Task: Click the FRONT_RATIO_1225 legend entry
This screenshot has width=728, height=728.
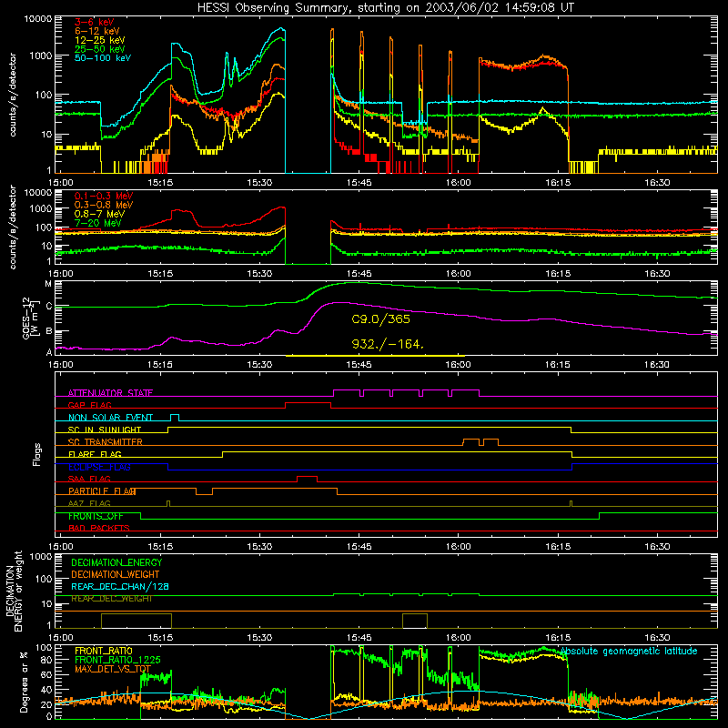Action: click(117, 660)
